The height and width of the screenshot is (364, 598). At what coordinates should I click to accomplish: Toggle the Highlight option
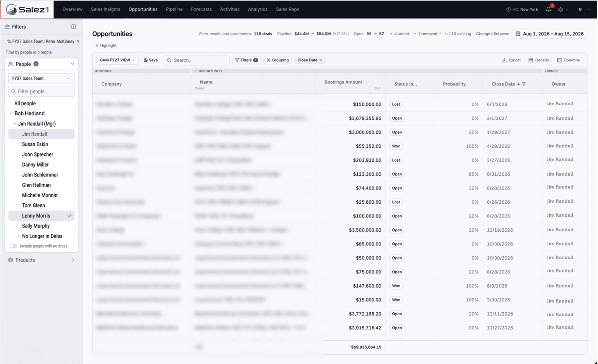[106, 45]
